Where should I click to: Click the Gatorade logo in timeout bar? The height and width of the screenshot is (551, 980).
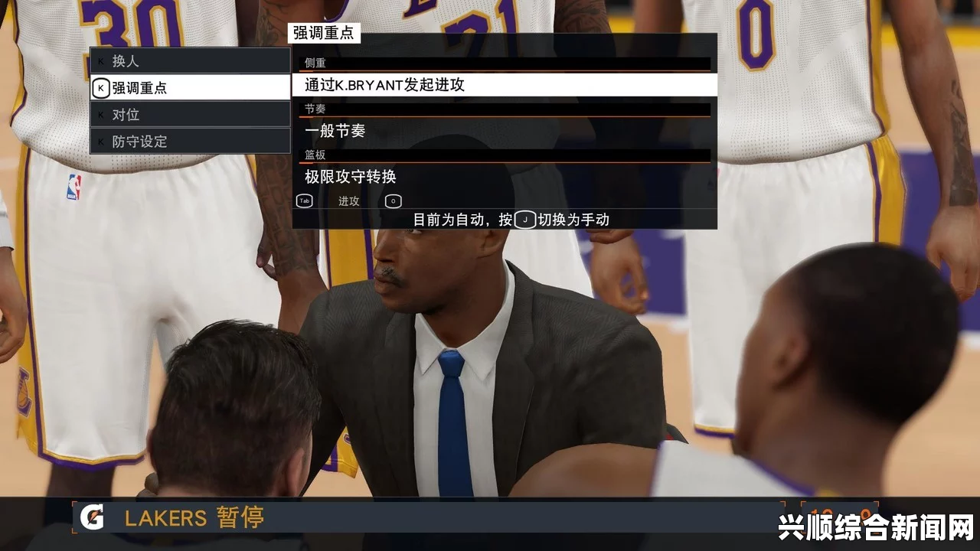coord(91,518)
